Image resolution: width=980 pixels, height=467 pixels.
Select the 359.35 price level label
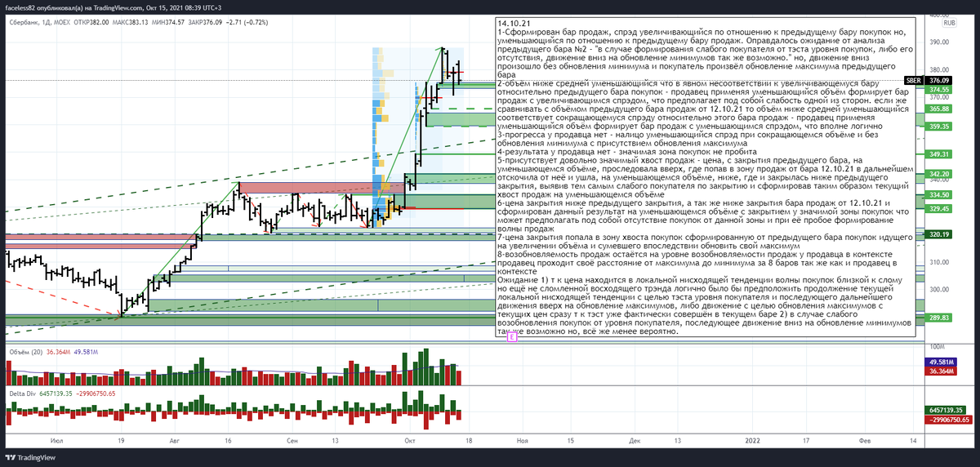coord(939,127)
